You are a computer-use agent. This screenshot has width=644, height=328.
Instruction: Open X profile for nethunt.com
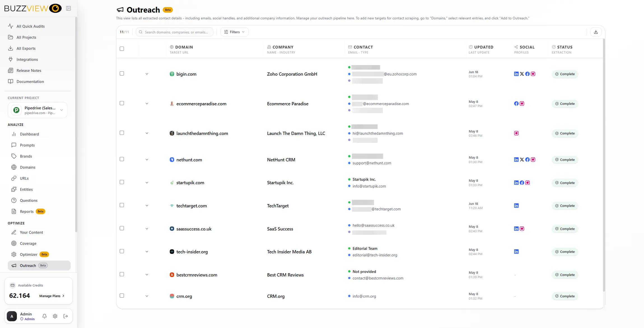(x=522, y=160)
